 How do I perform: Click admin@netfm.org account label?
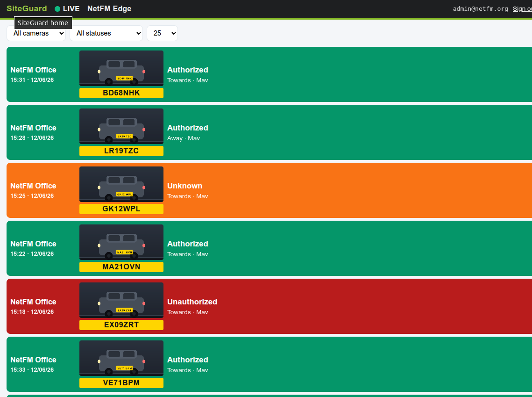[x=480, y=8]
